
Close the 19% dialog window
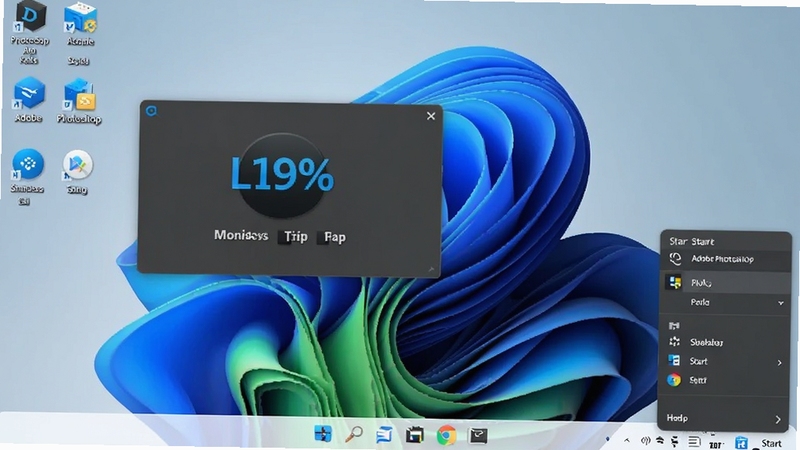[431, 116]
